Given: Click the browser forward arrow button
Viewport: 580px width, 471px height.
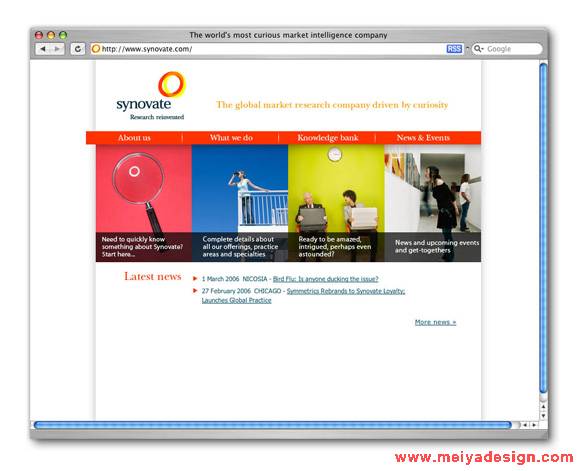Looking at the screenshot, I should coord(57,48).
